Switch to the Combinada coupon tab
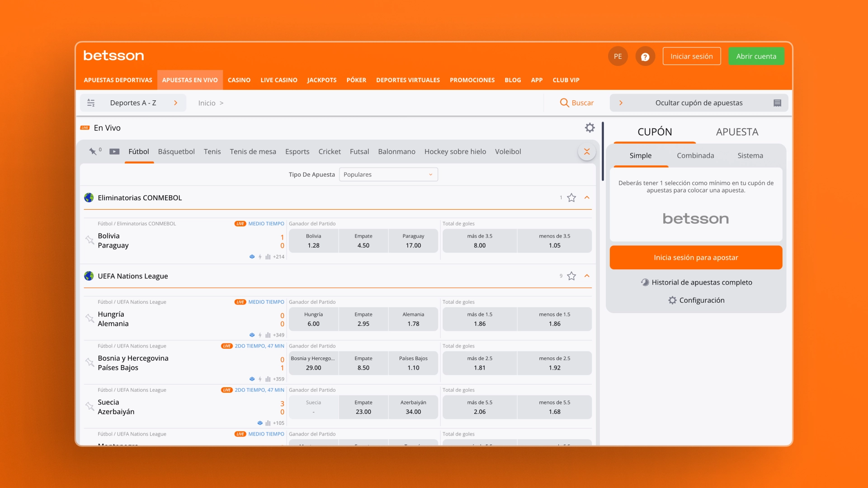This screenshot has width=868, height=488. click(x=695, y=155)
